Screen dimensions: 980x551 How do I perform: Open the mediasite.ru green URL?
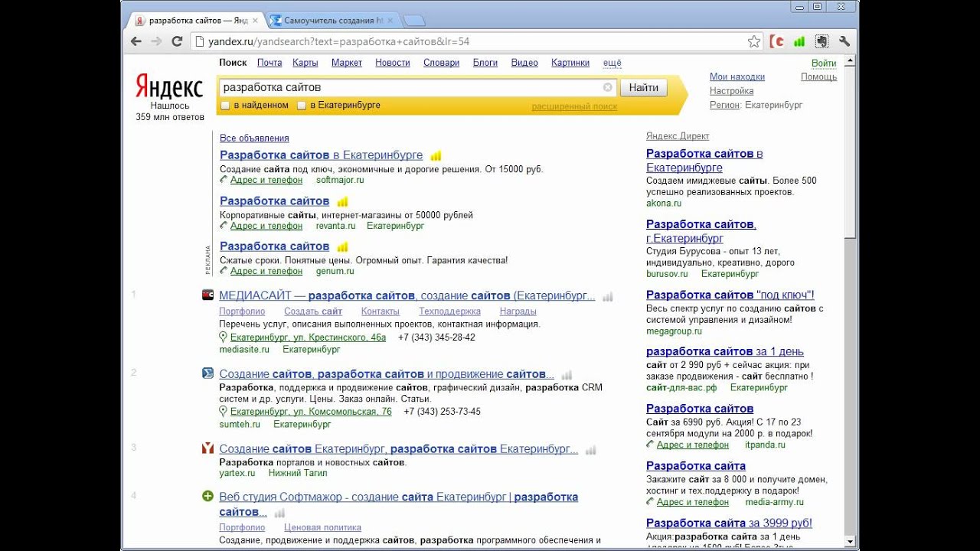tap(244, 349)
